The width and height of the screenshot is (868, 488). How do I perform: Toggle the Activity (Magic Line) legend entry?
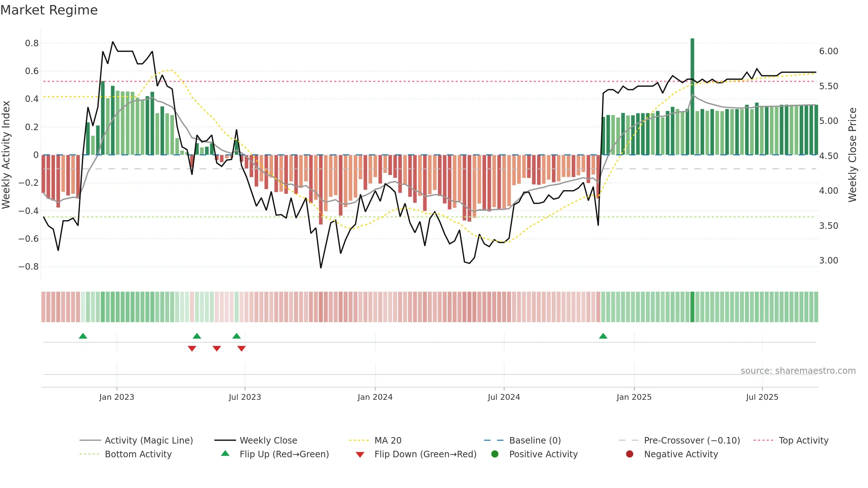tap(136, 440)
